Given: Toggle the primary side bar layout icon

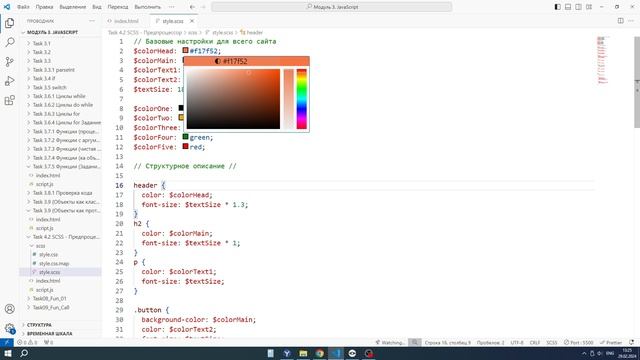Looking at the screenshot, I should pos(558,7).
